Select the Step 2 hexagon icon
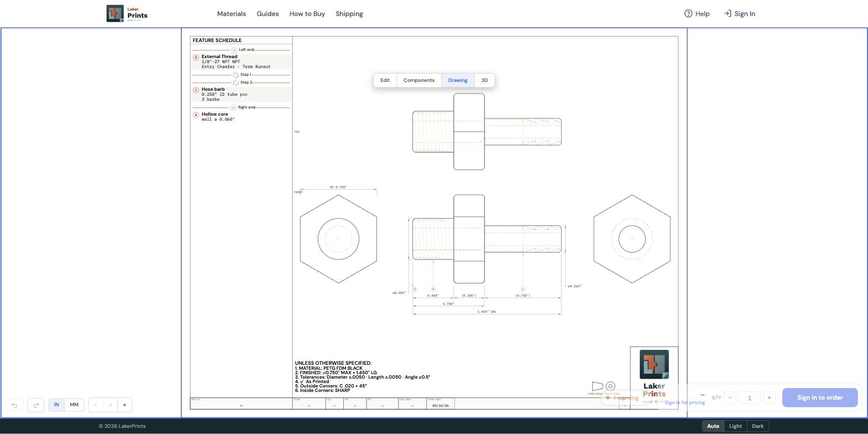Screen dimensions: 868x434 [236, 82]
